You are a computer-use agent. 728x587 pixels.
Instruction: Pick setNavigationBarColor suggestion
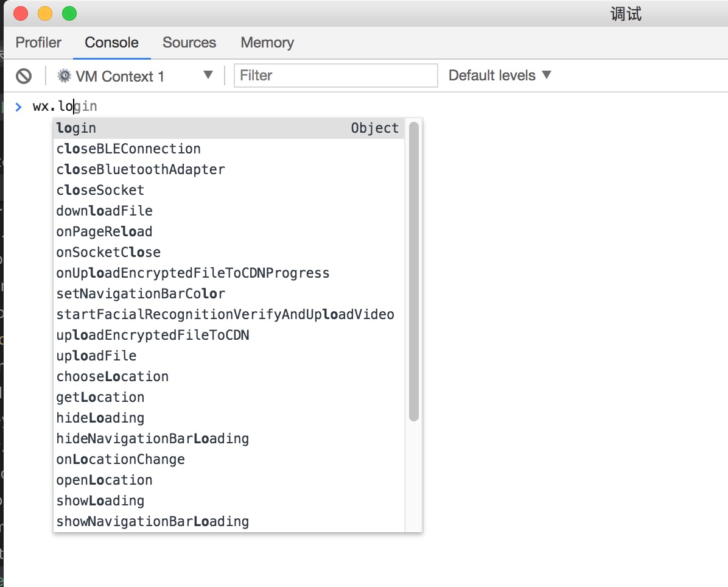(x=141, y=293)
